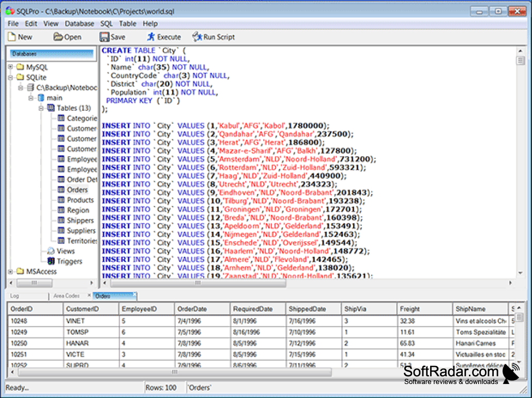Click the Run Script toolbar button

(214, 37)
